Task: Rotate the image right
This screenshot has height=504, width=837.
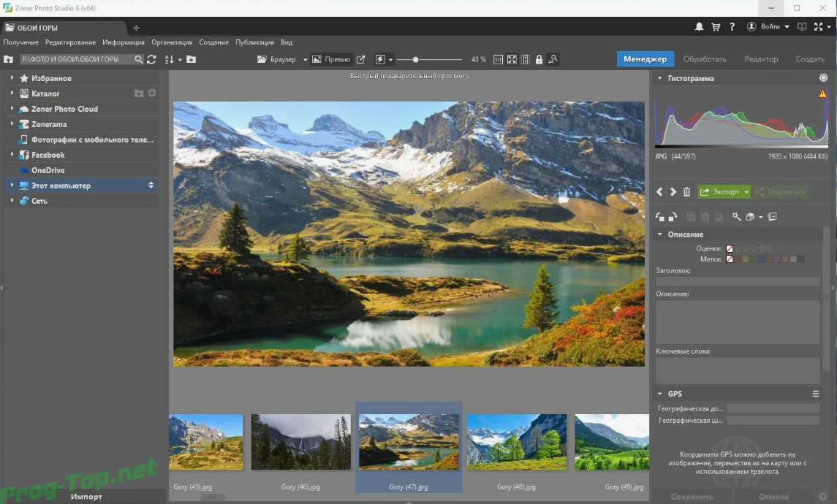Action: pos(673,217)
